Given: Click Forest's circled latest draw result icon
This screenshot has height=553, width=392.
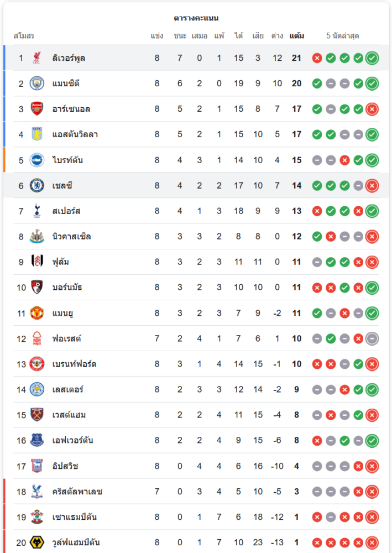Looking at the screenshot, I should 372,338.
